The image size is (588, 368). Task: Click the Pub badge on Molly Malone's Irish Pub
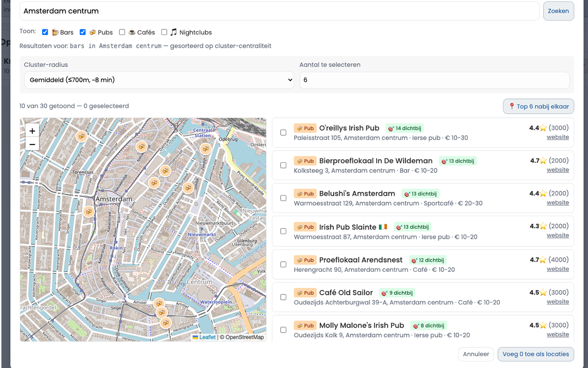[305, 326]
